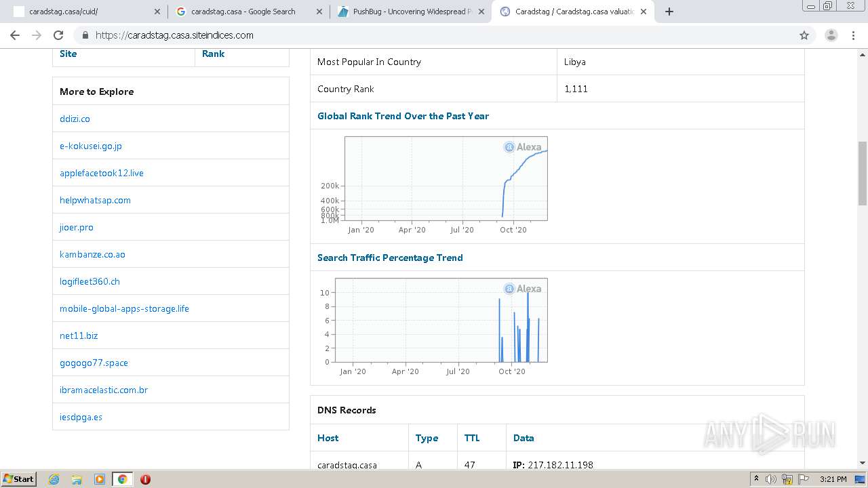Open the e-kokusei.go.jp link

click(x=91, y=146)
